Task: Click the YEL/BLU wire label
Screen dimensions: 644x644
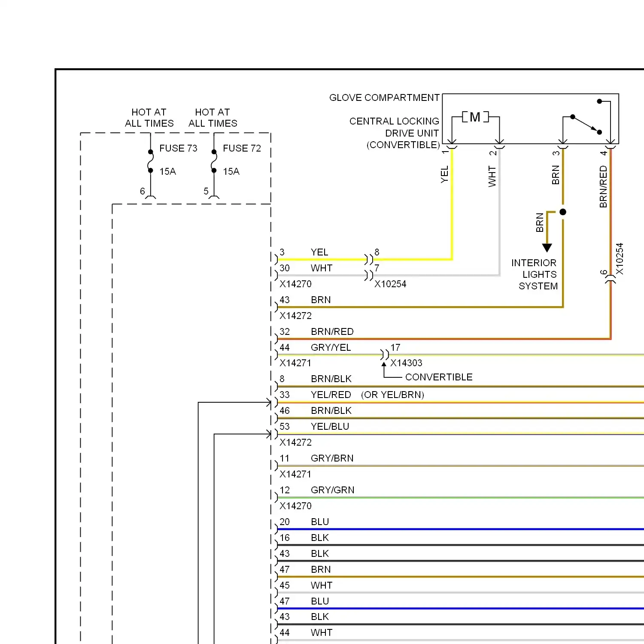Action: point(330,426)
